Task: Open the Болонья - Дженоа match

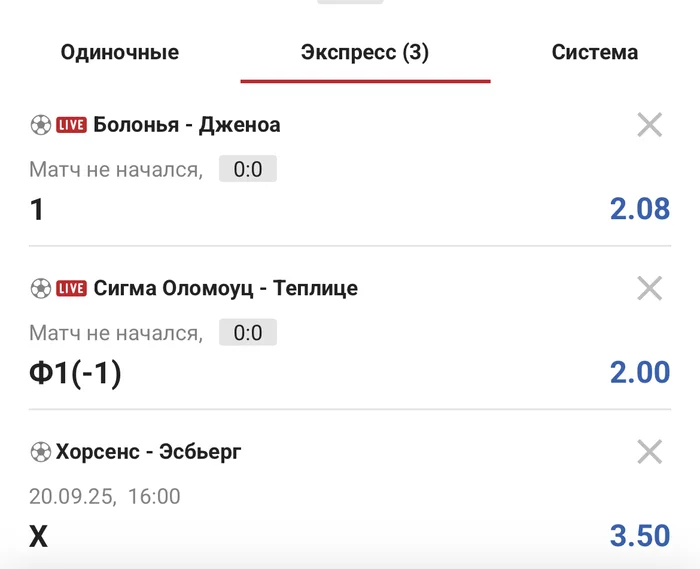Action: click(187, 125)
